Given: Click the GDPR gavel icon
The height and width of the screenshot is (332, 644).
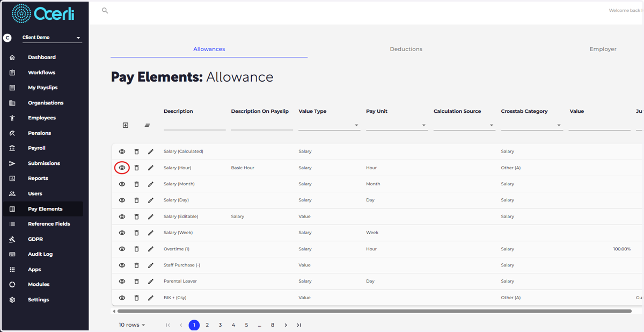Looking at the screenshot, I should coord(12,239).
